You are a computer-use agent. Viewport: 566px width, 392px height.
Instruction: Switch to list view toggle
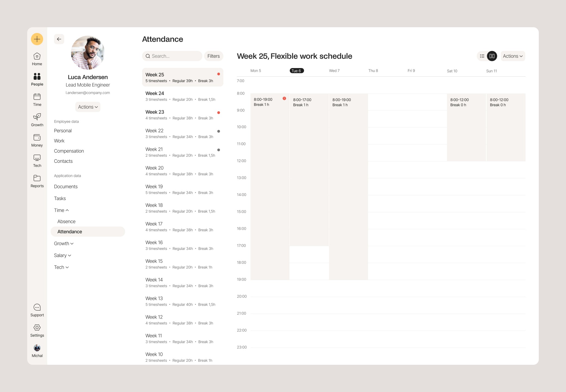pos(482,56)
